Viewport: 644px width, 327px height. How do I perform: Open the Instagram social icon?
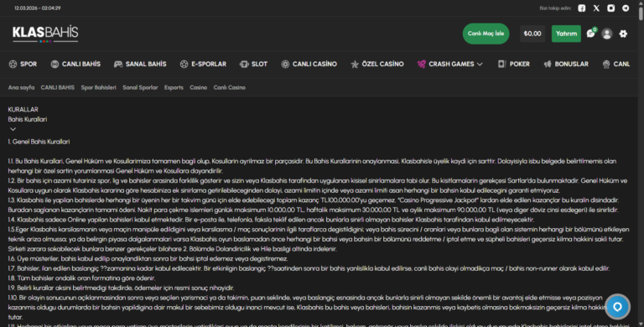pyautogui.click(x=611, y=8)
